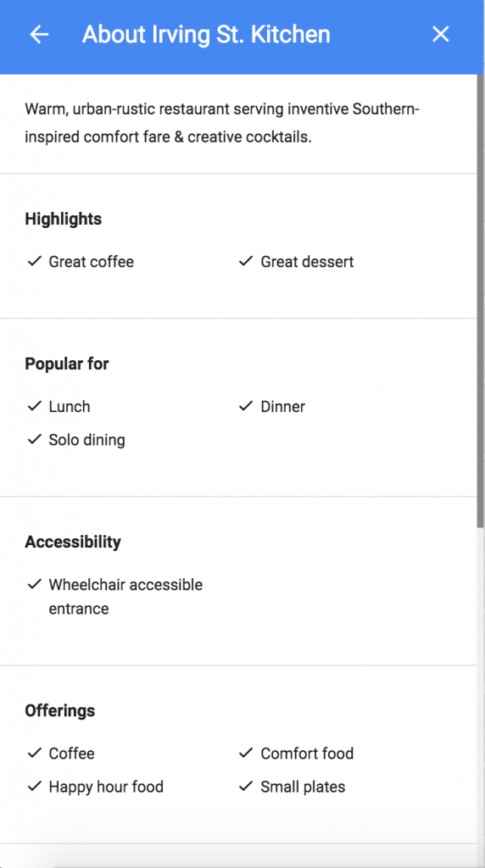Click the vertical scrollbar thumb

[x=481, y=301]
